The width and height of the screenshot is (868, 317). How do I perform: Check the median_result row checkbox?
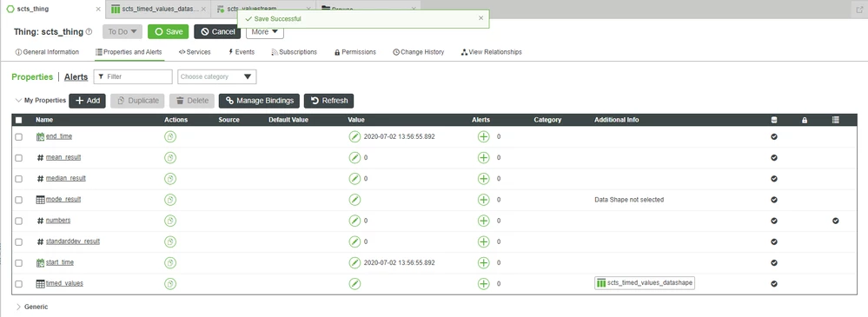(19, 179)
